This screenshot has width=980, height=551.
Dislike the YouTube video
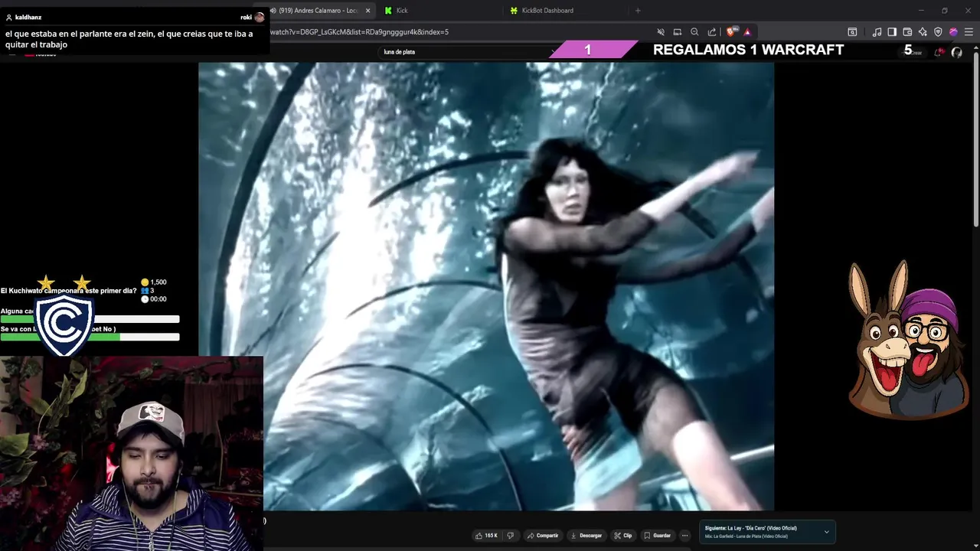511,536
